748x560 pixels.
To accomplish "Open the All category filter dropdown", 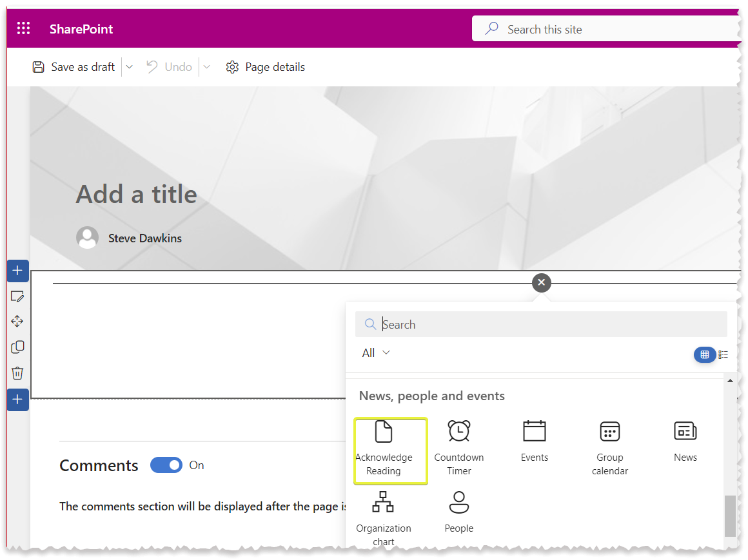I will pos(376,352).
